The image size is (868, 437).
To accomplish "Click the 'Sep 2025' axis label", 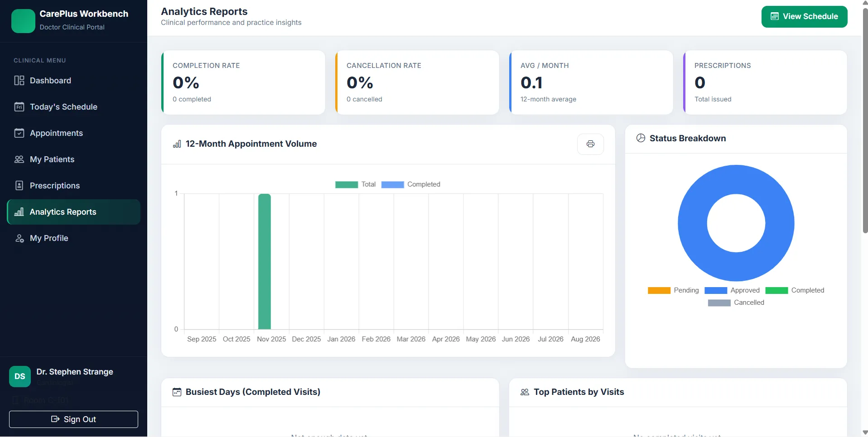I will click(202, 339).
